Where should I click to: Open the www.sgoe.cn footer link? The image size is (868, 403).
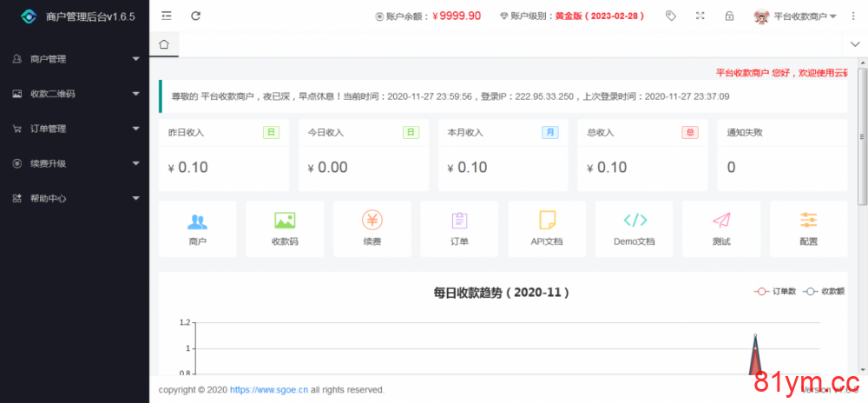pos(269,390)
